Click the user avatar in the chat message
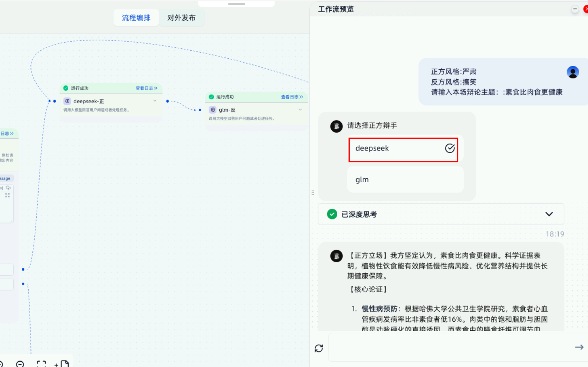 click(573, 72)
